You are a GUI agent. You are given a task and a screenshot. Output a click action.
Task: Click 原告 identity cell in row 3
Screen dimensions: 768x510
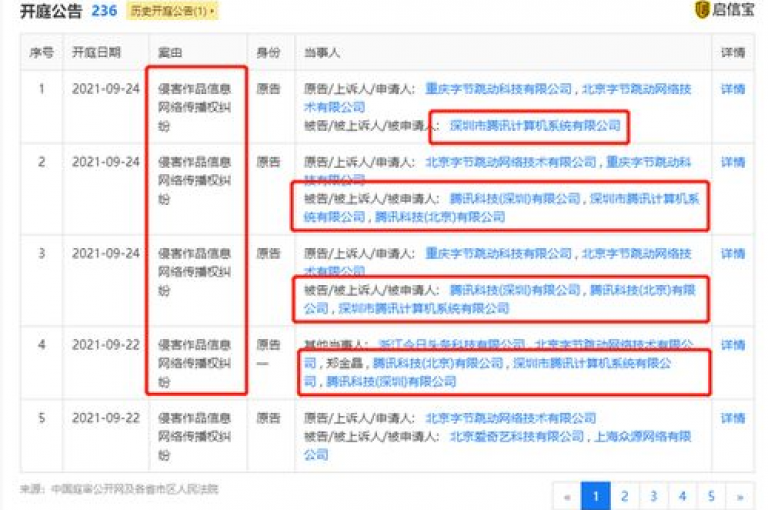click(268, 254)
